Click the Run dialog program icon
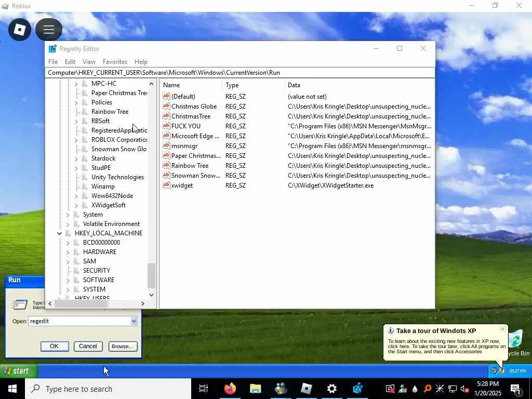The image size is (532, 399). click(20, 304)
